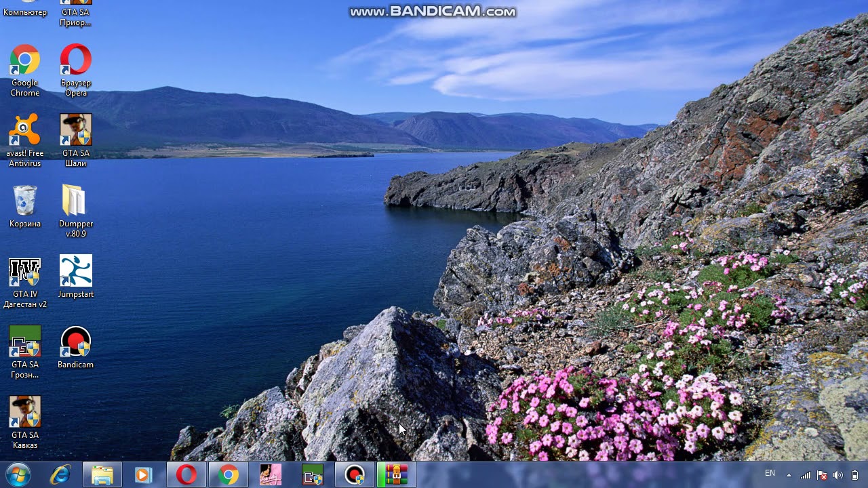
Task: Select the GTA SA Грозн... desktop icon
Action: pyautogui.click(x=25, y=352)
